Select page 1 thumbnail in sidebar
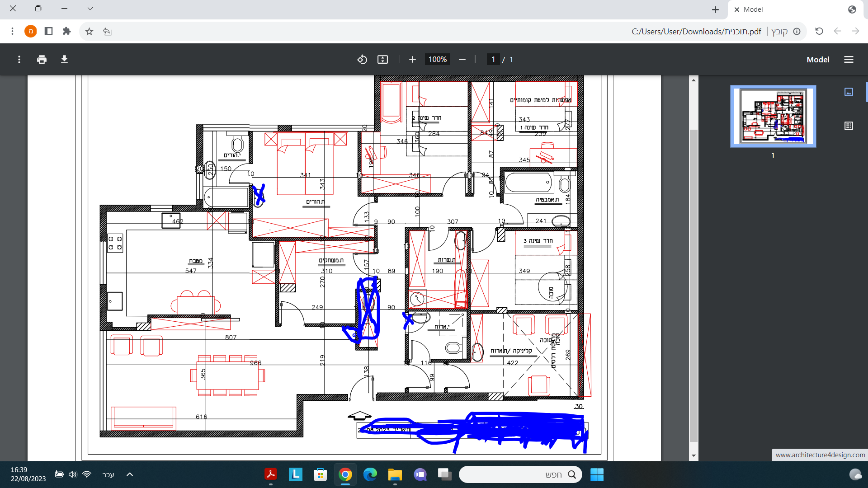868x488 pixels. coord(773,116)
